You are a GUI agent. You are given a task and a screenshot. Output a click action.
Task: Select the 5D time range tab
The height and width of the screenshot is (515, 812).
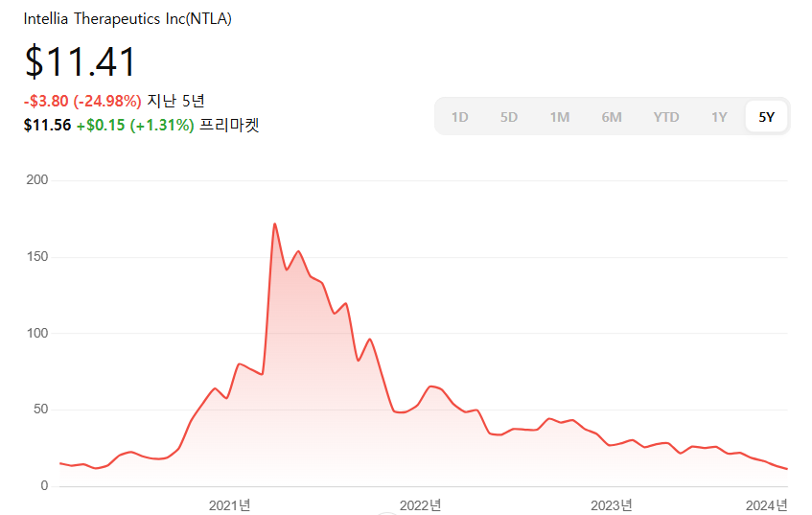pos(508,117)
